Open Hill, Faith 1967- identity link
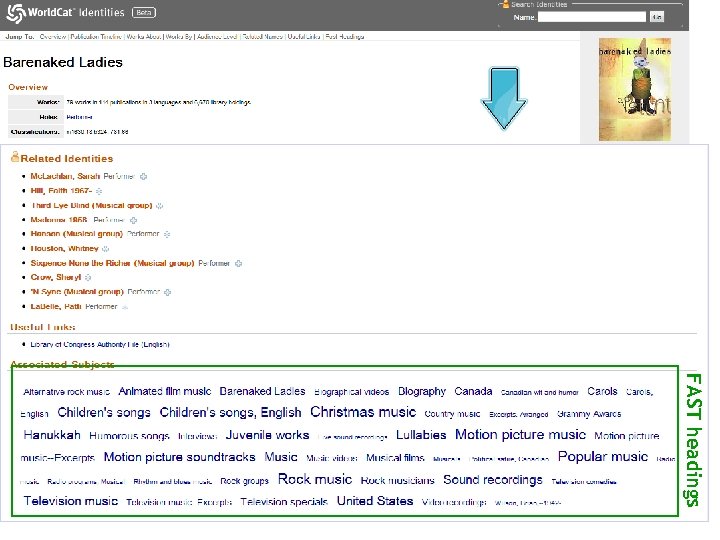This screenshot has width=720, height=540. click(x=61, y=191)
